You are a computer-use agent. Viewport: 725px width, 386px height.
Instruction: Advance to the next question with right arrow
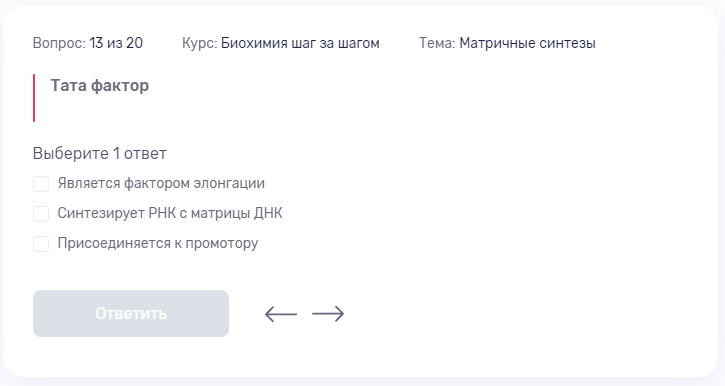click(x=328, y=314)
